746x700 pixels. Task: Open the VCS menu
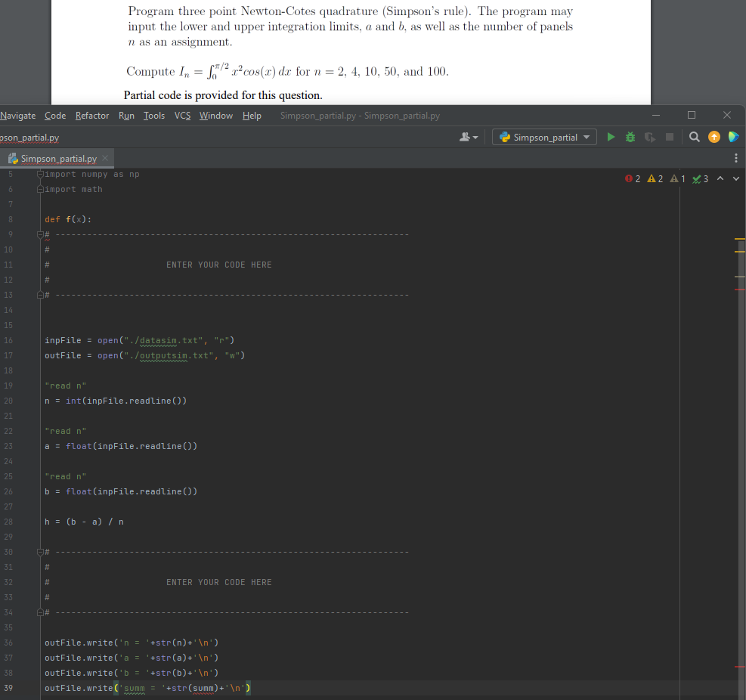(183, 116)
